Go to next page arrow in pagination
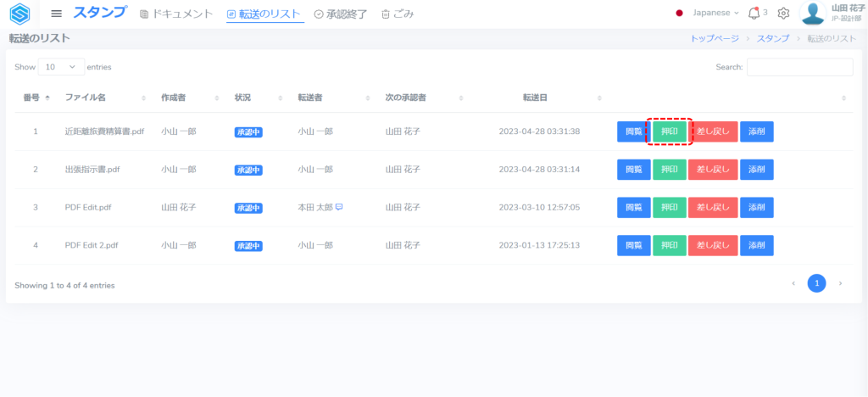Screen dimensions: 868x397 [840, 283]
